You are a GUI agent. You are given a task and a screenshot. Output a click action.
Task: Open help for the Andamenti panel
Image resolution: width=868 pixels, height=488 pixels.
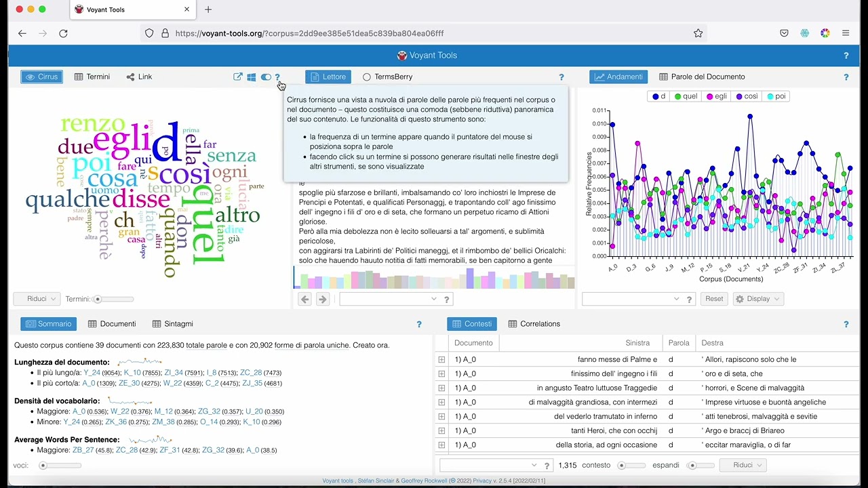click(846, 77)
